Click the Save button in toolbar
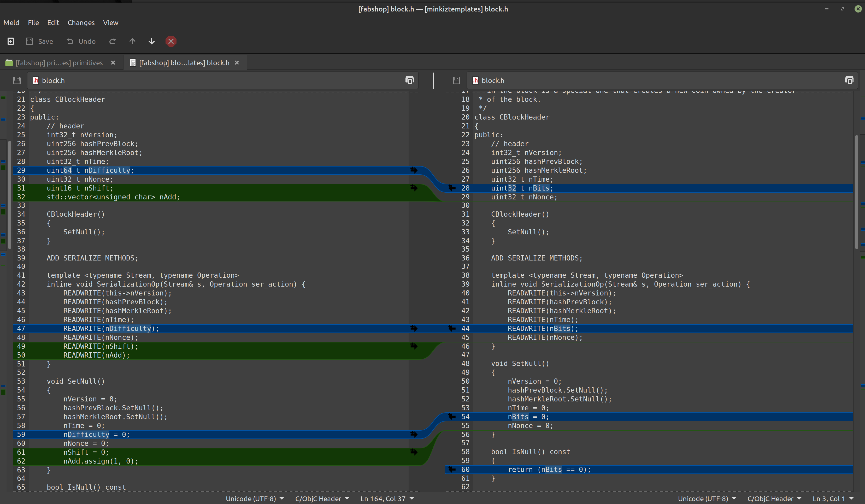The image size is (865, 504). point(39,41)
